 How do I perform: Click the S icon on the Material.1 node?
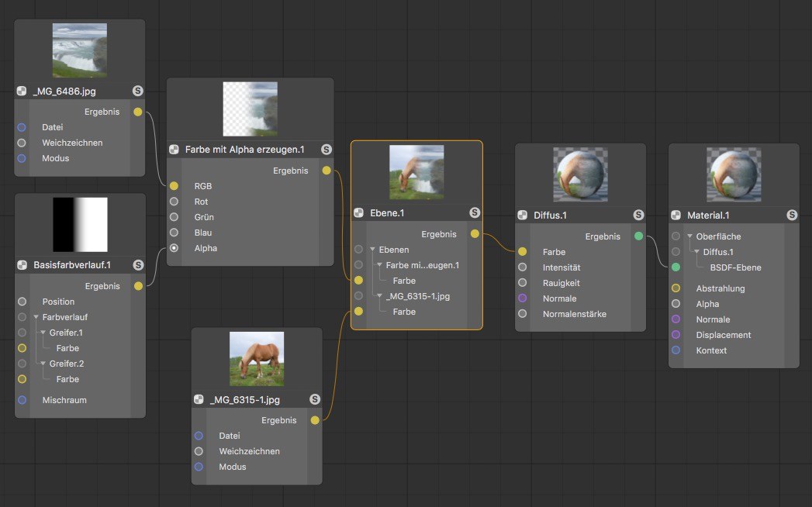pyautogui.click(x=791, y=215)
